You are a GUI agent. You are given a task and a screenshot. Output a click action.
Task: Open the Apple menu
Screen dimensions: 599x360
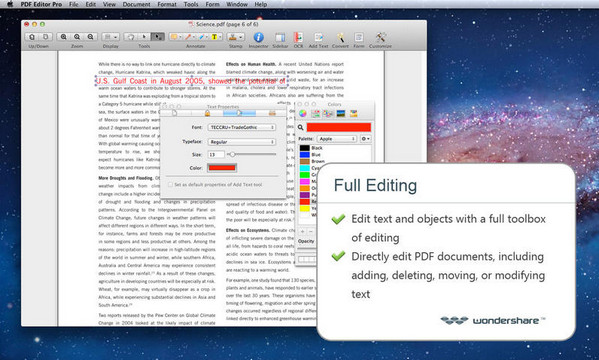point(10,4)
